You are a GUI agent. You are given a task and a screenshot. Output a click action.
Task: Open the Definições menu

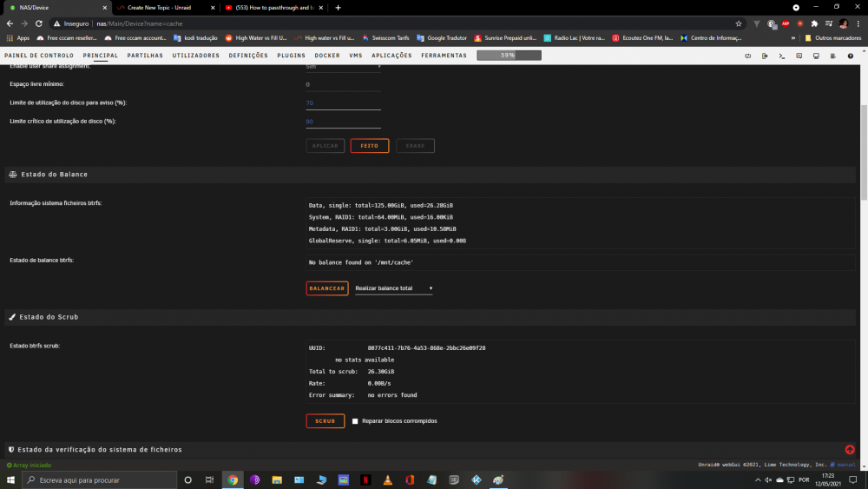(248, 56)
